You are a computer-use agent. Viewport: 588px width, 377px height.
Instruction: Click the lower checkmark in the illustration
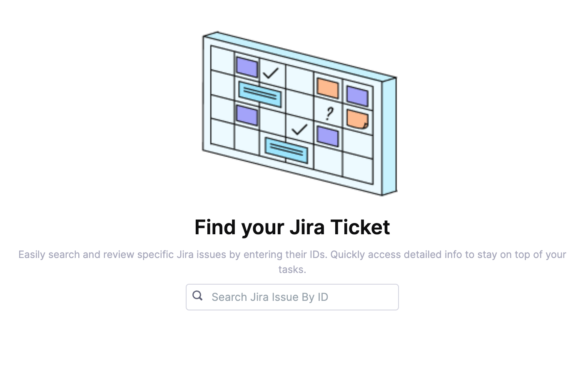point(298,131)
